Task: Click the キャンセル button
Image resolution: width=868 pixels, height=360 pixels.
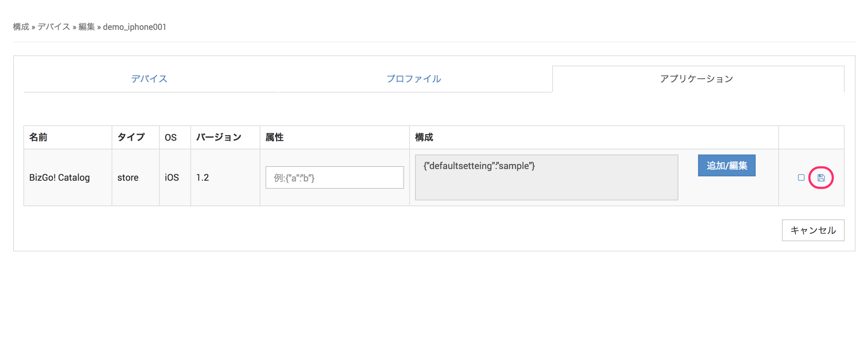Action: pos(813,230)
